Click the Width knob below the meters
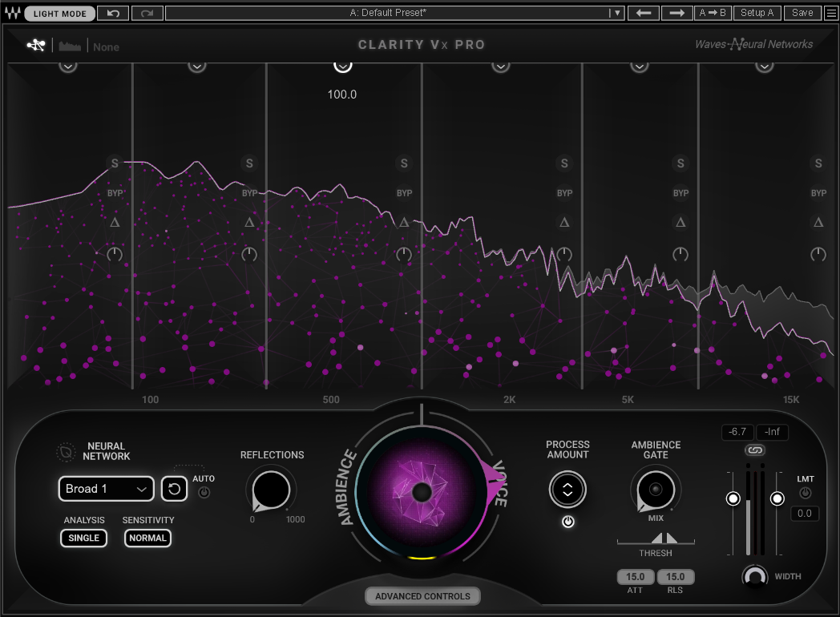Screen dimensions: 840x617 coord(754,575)
